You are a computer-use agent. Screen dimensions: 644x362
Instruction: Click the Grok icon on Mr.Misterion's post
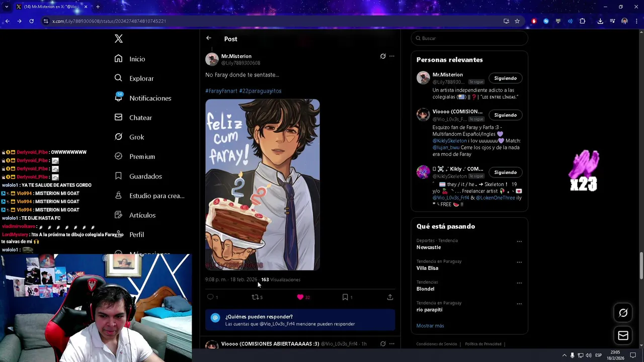[x=383, y=56]
